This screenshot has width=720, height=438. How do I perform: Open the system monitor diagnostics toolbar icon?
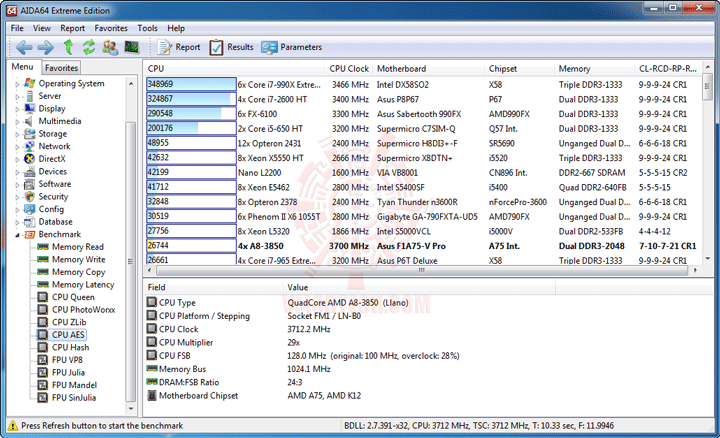pos(132,47)
